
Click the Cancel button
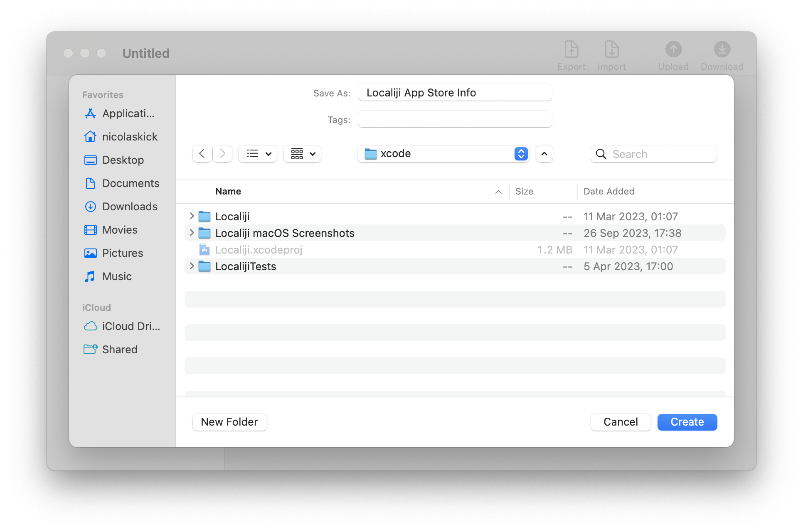click(621, 422)
